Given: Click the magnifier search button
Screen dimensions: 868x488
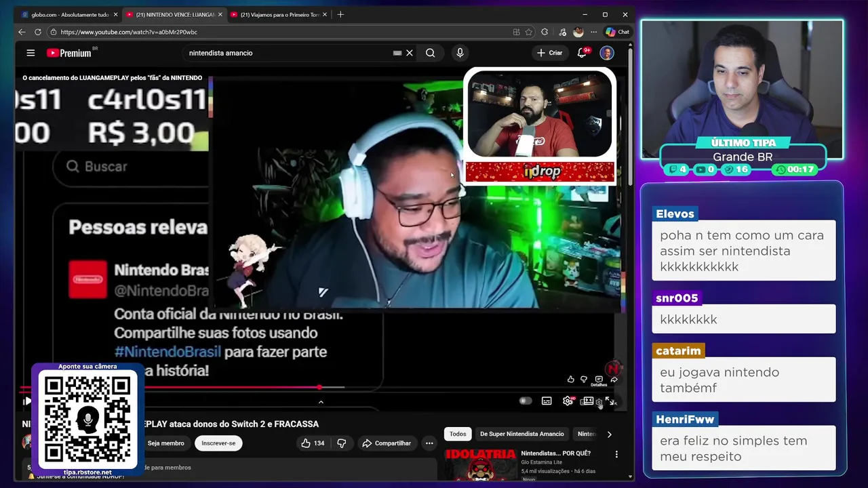Looking at the screenshot, I should click(x=430, y=53).
